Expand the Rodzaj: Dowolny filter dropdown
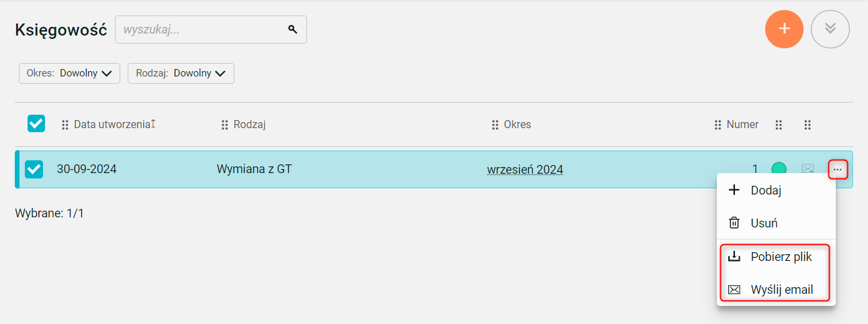 pyautogui.click(x=181, y=73)
